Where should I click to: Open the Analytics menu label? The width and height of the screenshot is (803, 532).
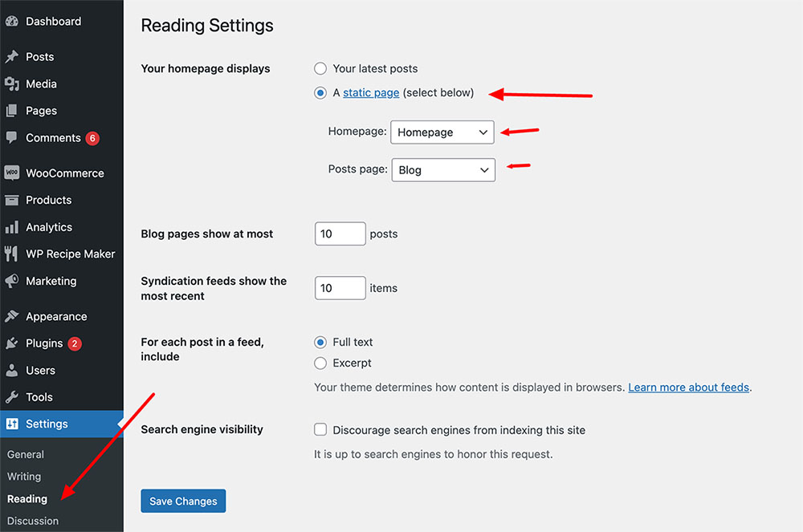coord(49,227)
